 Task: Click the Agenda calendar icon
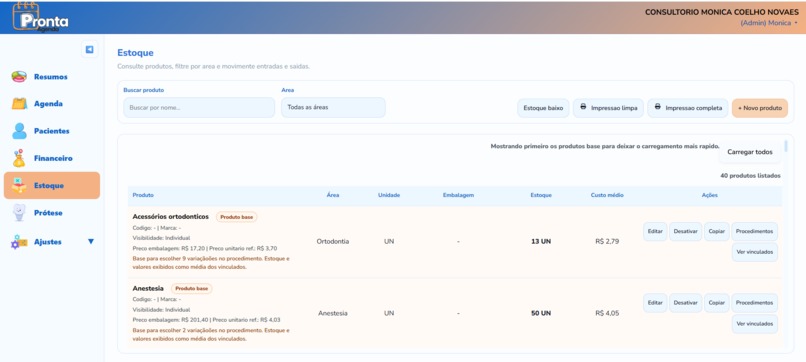[20, 104]
